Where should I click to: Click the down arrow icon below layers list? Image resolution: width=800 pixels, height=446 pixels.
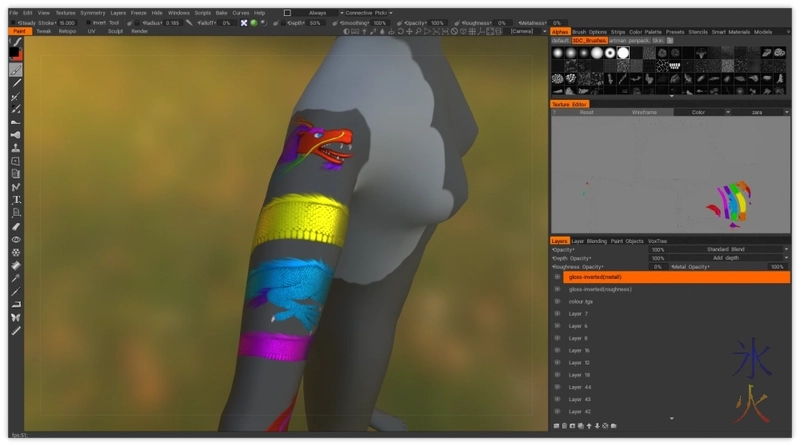pyautogui.click(x=596, y=426)
